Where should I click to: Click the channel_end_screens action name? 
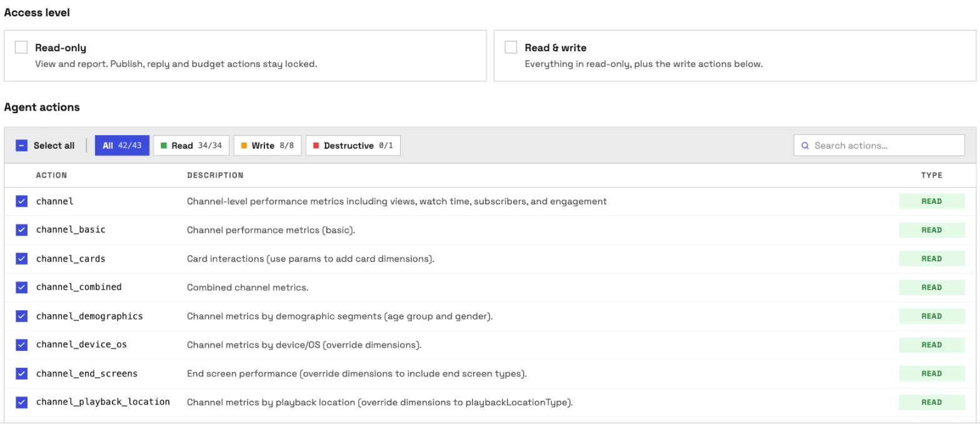tap(87, 374)
